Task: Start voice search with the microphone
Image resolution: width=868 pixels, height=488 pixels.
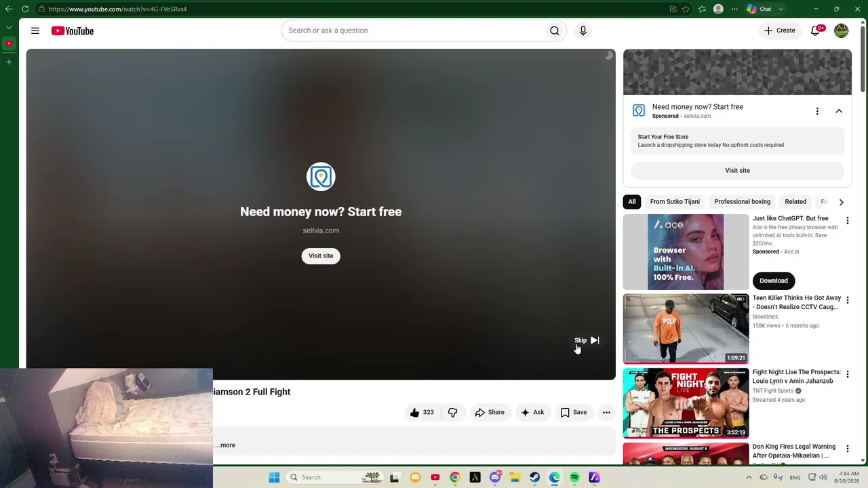Action: click(583, 30)
